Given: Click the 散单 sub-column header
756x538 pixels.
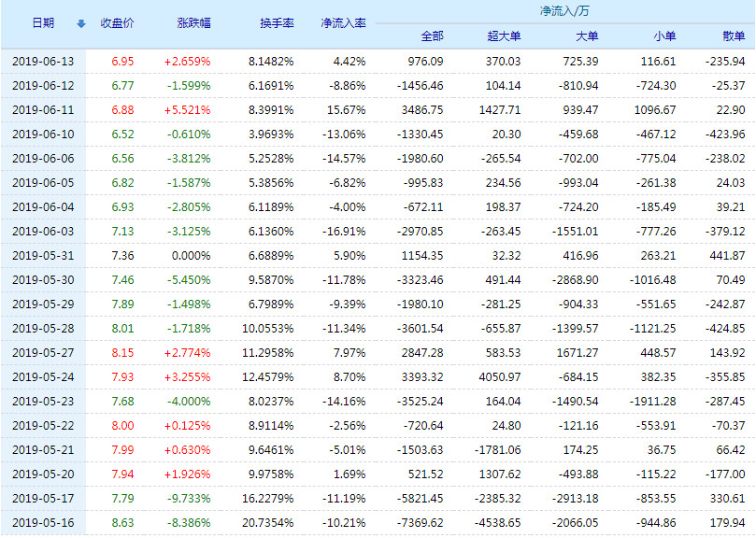Looking at the screenshot, I should tap(734, 36).
